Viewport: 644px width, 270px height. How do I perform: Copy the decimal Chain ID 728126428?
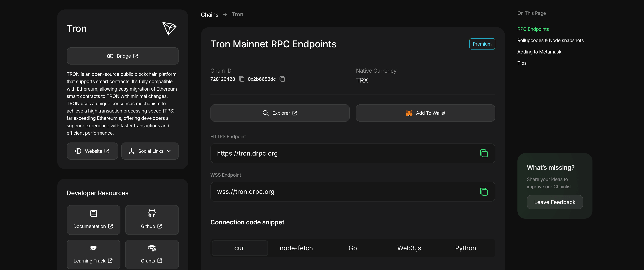[241, 79]
